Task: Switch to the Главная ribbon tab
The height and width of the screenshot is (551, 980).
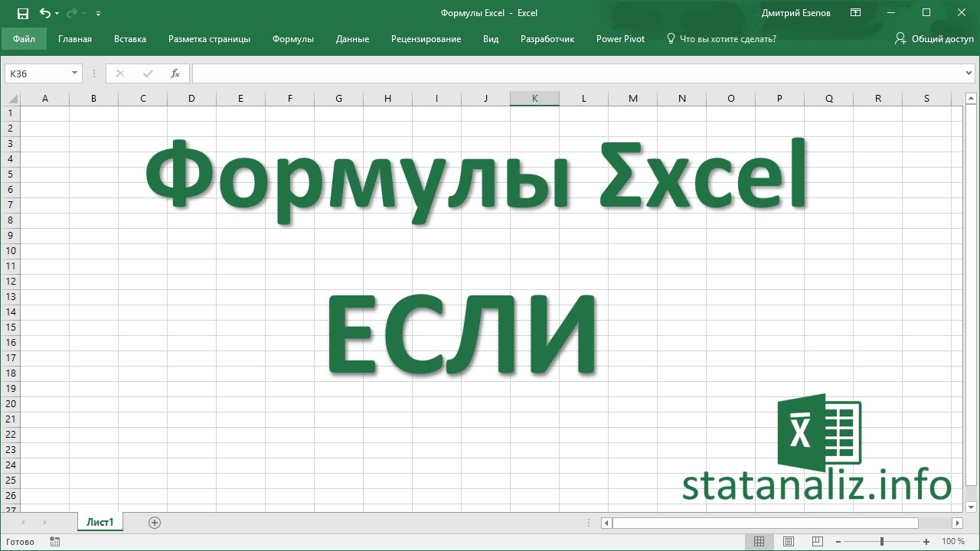Action: [x=75, y=39]
